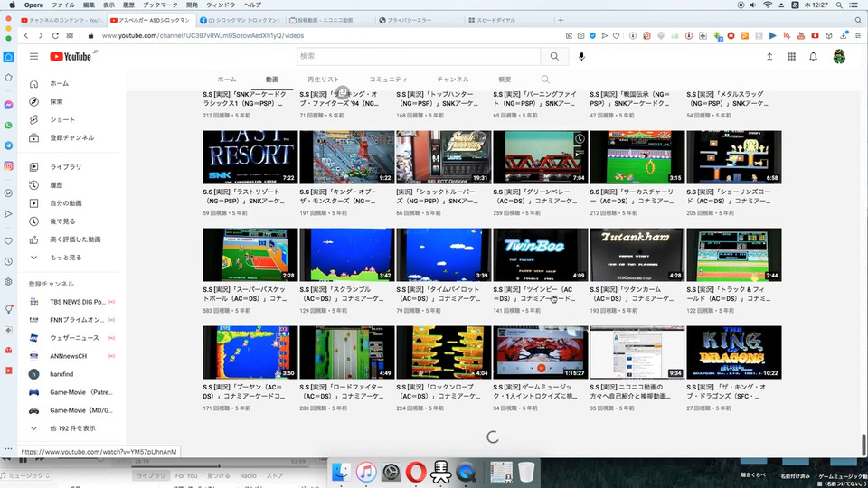
Task: Click the iTunes playback progress bar
Action: click(219, 466)
